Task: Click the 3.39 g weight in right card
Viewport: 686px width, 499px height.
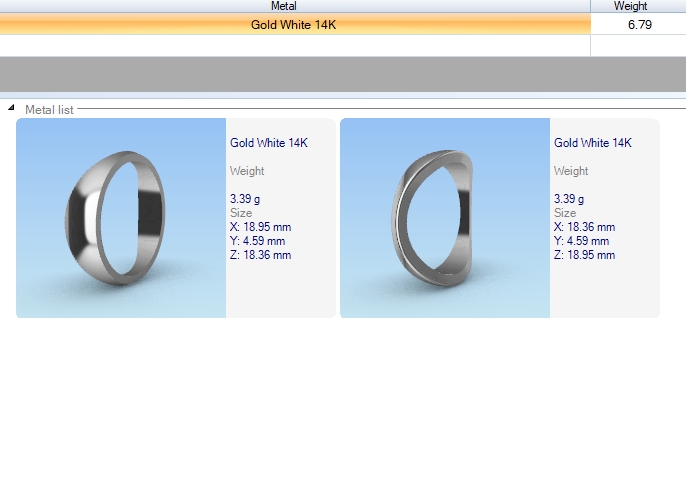Action: pos(571,199)
